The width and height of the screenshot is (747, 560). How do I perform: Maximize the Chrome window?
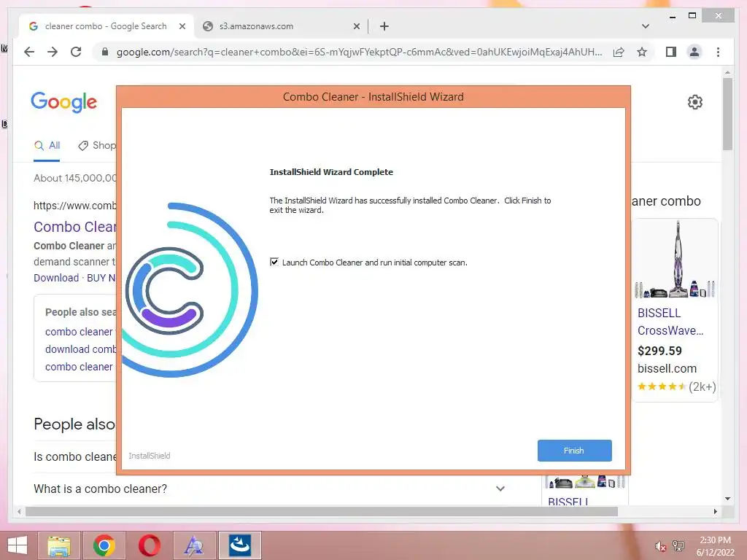click(692, 16)
